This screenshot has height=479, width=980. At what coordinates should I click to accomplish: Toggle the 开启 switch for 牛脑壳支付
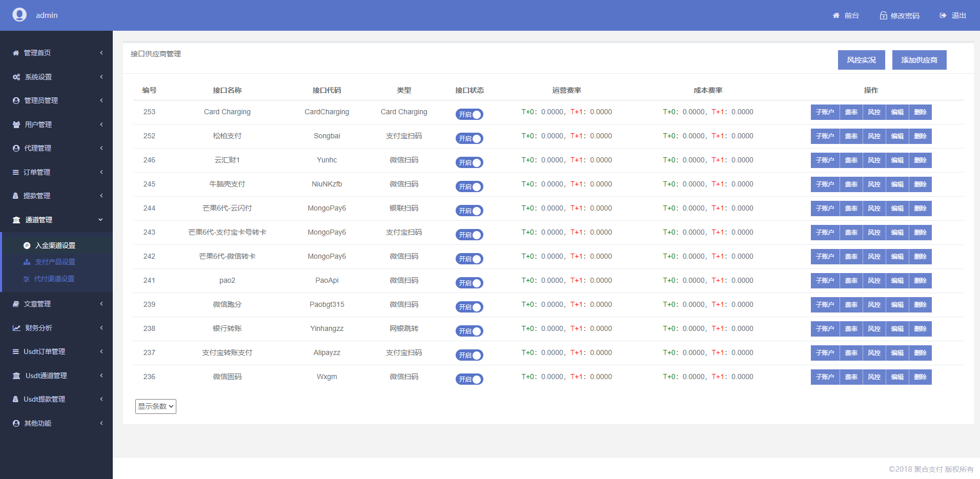[x=469, y=186]
